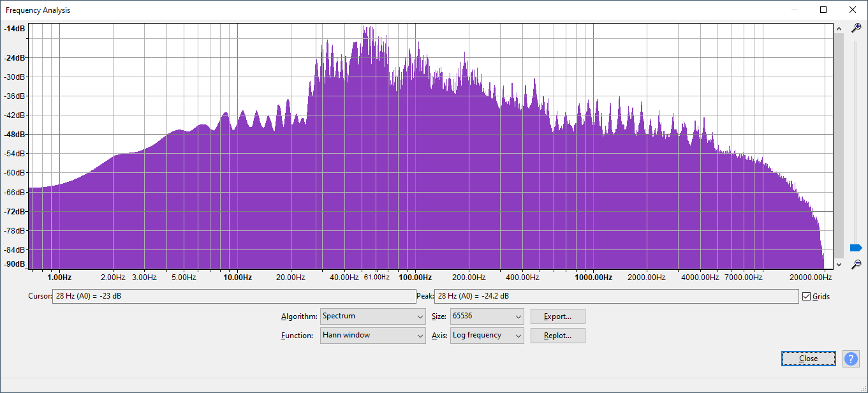Viewport: 868px width, 393px height.
Task: Click the blue vertical zoom slider thumb
Action: pos(856,248)
